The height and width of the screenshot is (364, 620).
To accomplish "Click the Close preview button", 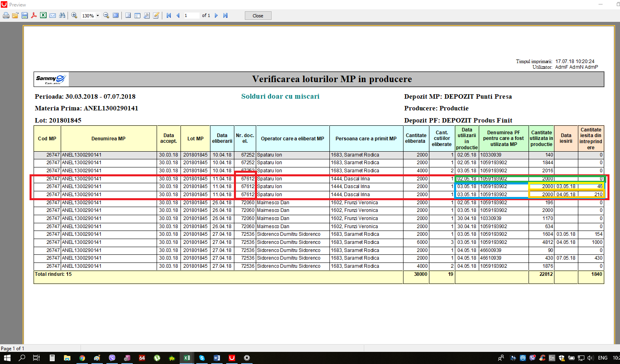I will [x=258, y=15].
